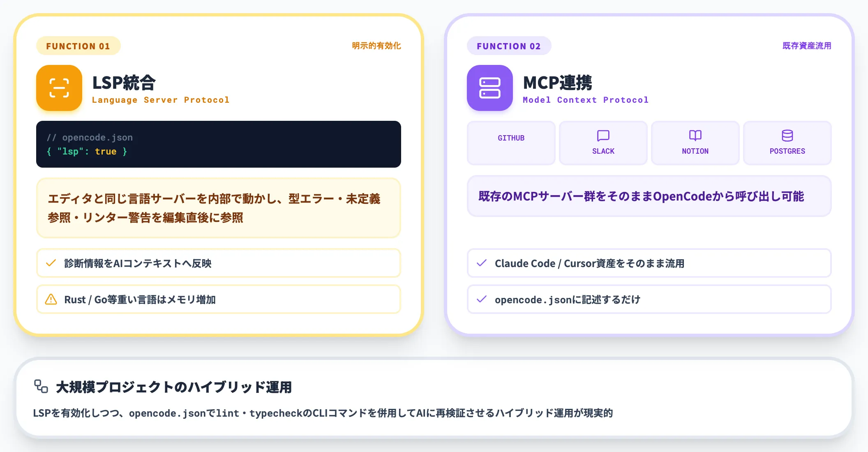Click the warning triangle beside Rust / Go

tap(51, 299)
